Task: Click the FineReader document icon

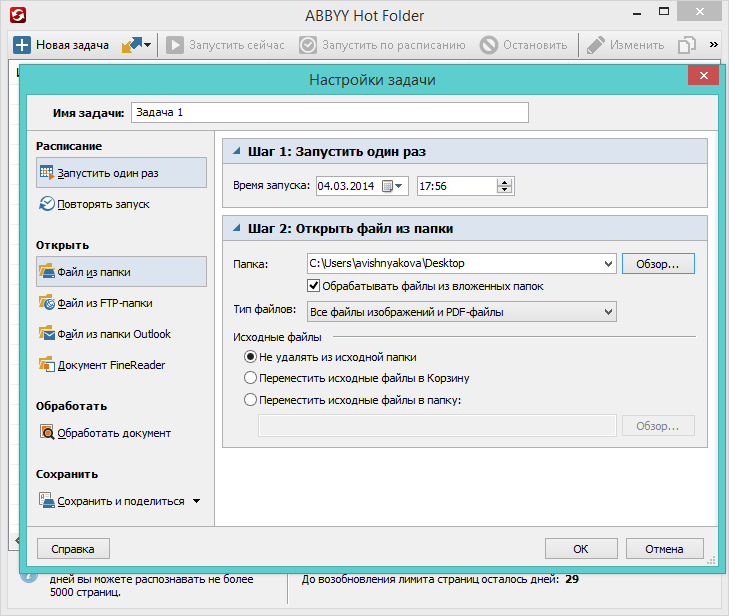Action: 46,364
